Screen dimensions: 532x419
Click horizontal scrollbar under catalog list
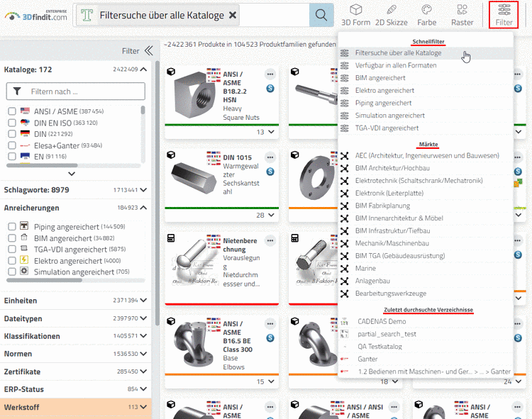[42, 165]
